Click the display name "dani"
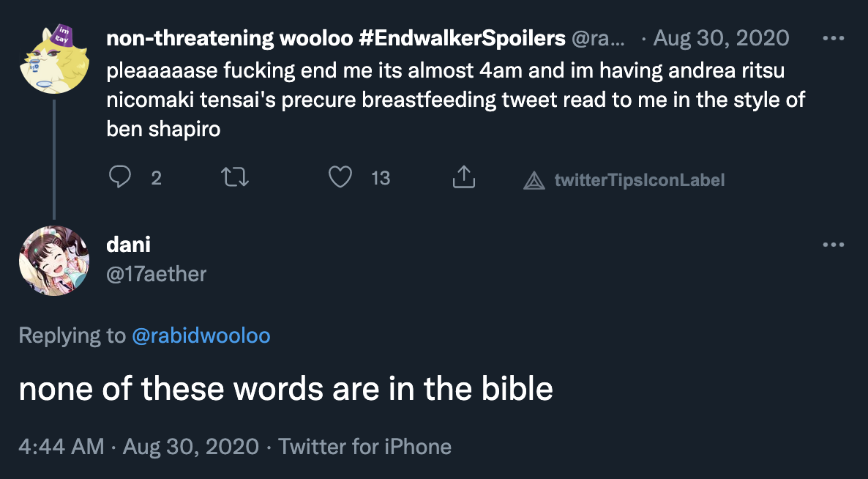This screenshot has height=479, width=868. pos(128,245)
